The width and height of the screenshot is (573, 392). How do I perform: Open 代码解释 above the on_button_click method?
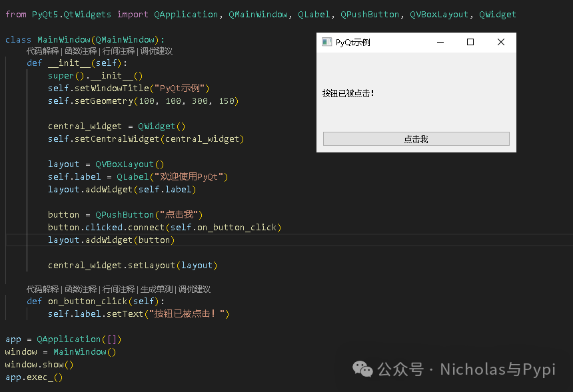(43, 290)
